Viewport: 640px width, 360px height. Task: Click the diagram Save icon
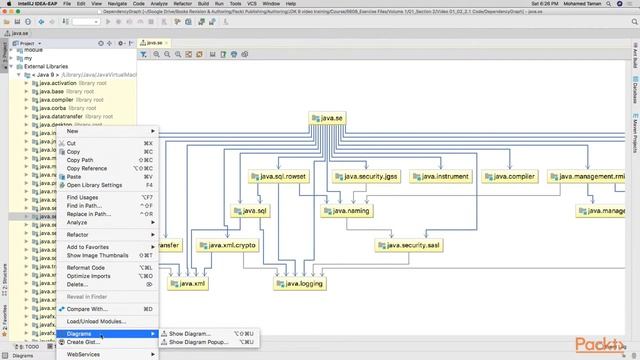point(213,54)
